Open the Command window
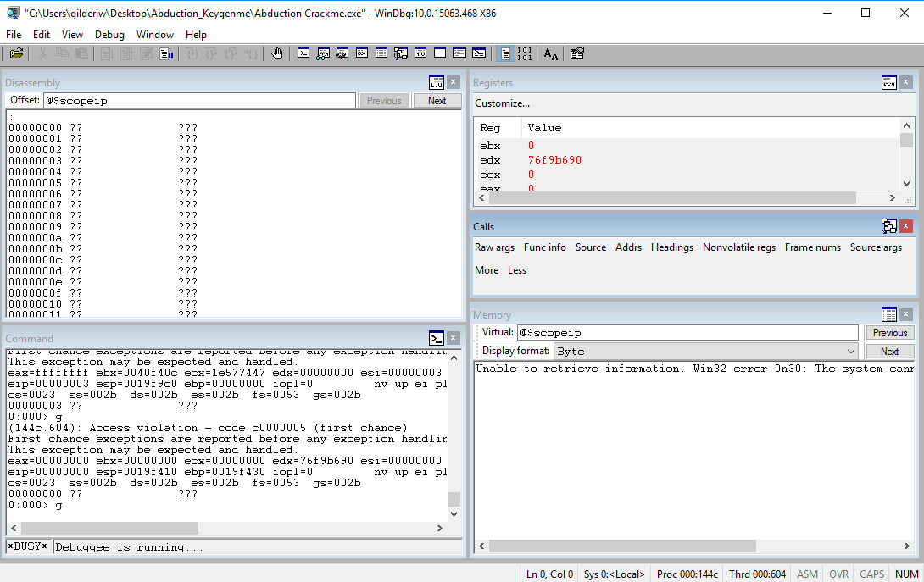Viewport: 924px width, 582px height. click(x=303, y=53)
